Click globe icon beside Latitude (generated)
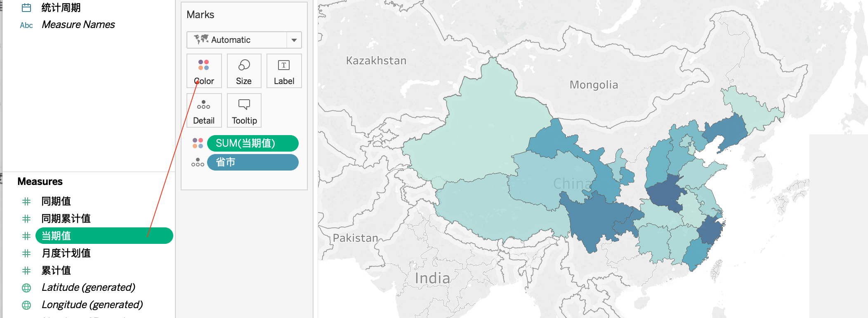Image resolution: width=868 pixels, height=318 pixels. coord(26,288)
